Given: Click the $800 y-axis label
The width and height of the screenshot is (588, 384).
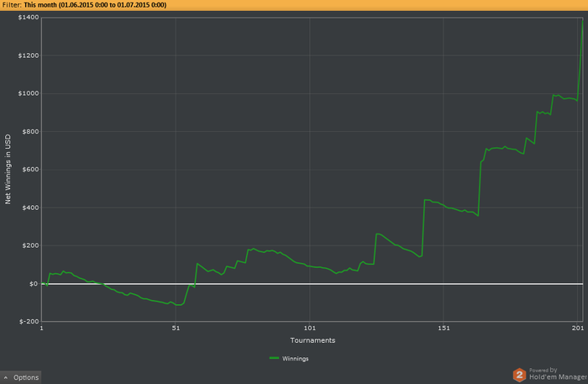Looking at the screenshot, I should coord(30,132).
